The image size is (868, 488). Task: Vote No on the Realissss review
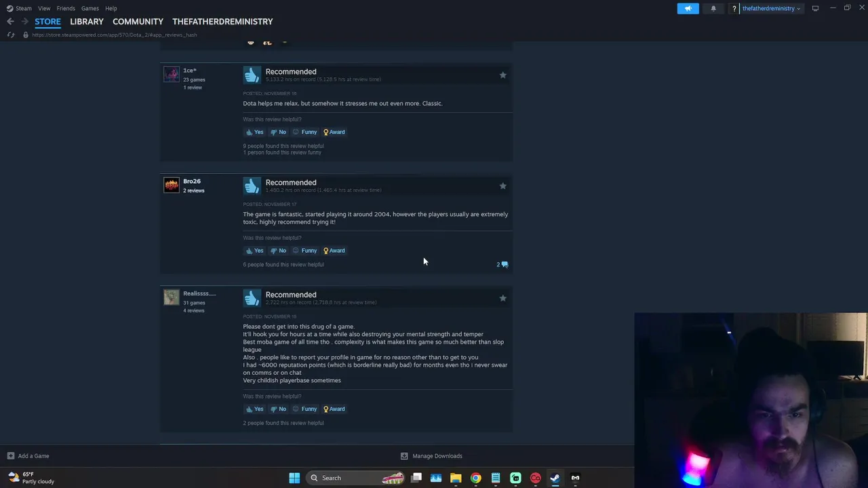pyautogui.click(x=278, y=409)
